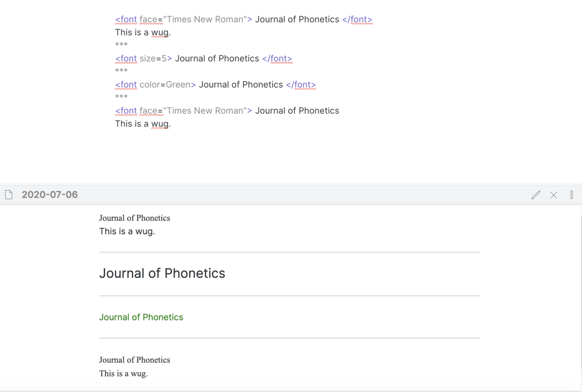The image size is (582, 392).
Task: Click the </font> tag after color=Green line
Action: pyautogui.click(x=301, y=85)
